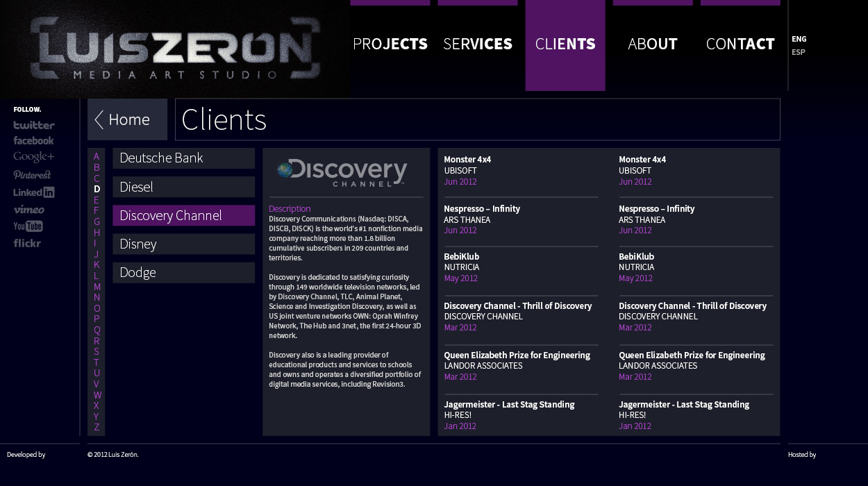This screenshot has width=868, height=486.
Task: Open the YouTube follow icon
Action: pyautogui.click(x=28, y=226)
